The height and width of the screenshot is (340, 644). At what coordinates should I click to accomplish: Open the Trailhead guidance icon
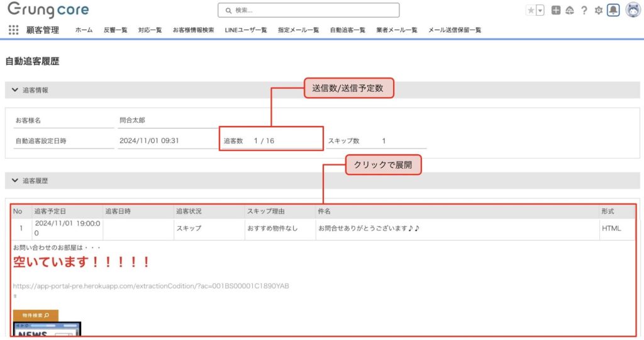pyautogui.click(x=570, y=10)
